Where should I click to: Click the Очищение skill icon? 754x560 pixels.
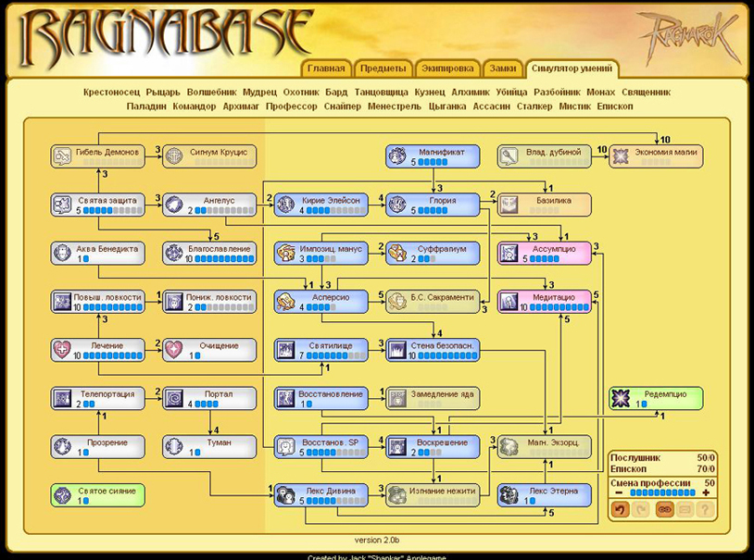click(x=174, y=351)
